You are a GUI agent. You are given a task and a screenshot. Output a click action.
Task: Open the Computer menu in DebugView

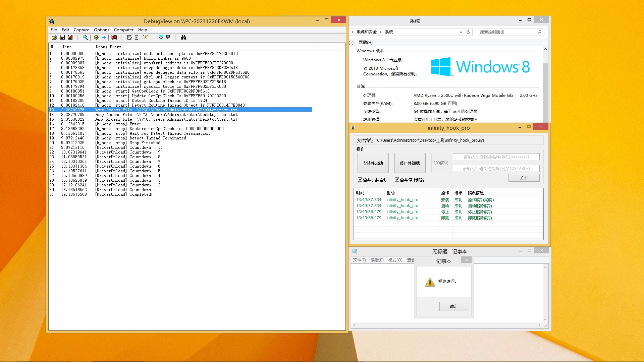pyautogui.click(x=123, y=30)
